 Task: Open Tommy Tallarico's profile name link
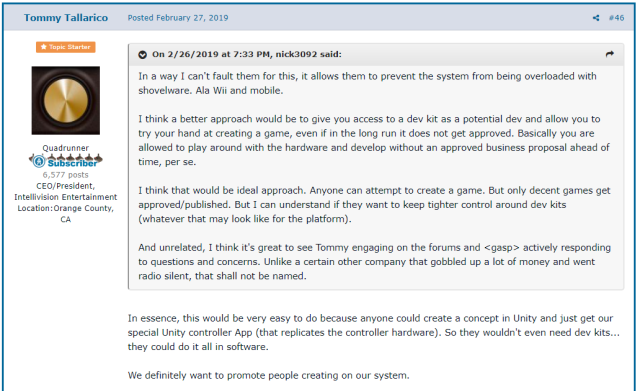[66, 18]
